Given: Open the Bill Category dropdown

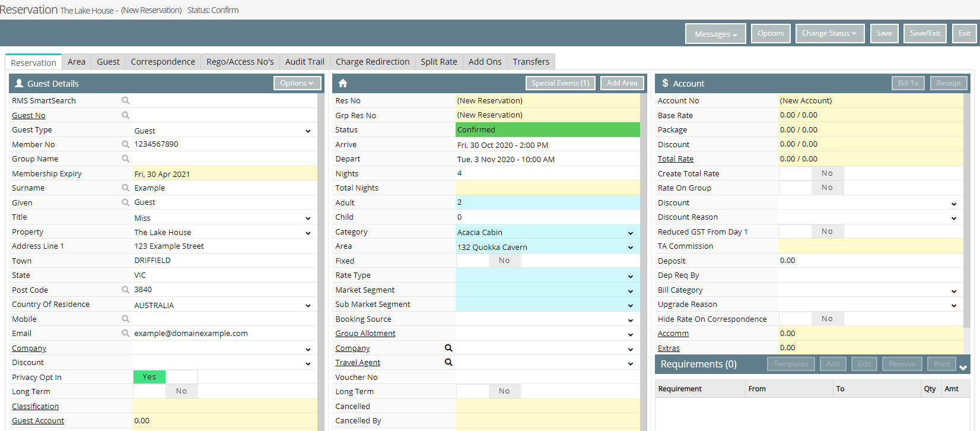Looking at the screenshot, I should click(x=870, y=290).
